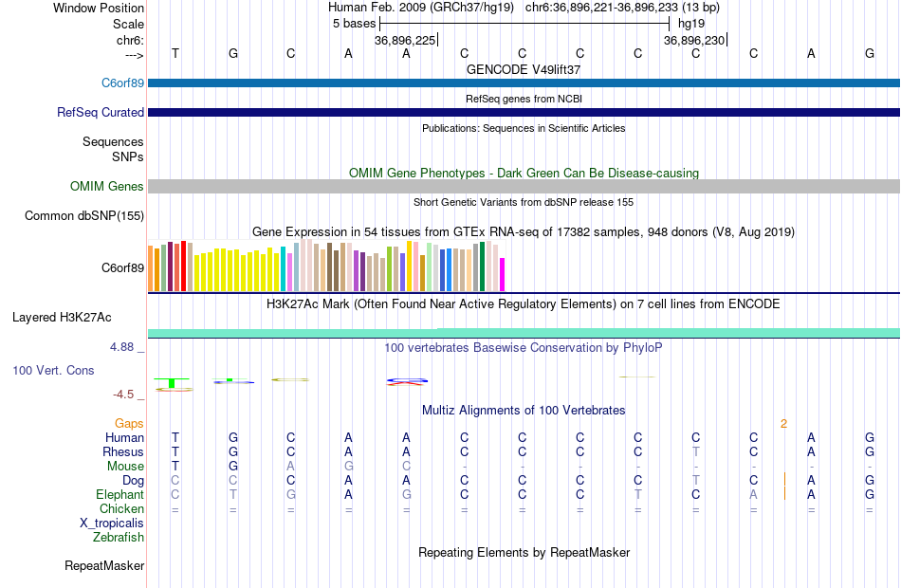Image resolution: width=901 pixels, height=588 pixels.
Task: Click the Scale label at top
Action: coord(128,24)
